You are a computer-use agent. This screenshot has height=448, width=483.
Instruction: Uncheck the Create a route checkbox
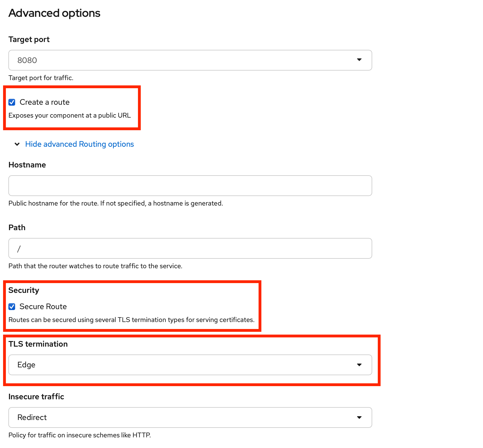(x=11, y=102)
